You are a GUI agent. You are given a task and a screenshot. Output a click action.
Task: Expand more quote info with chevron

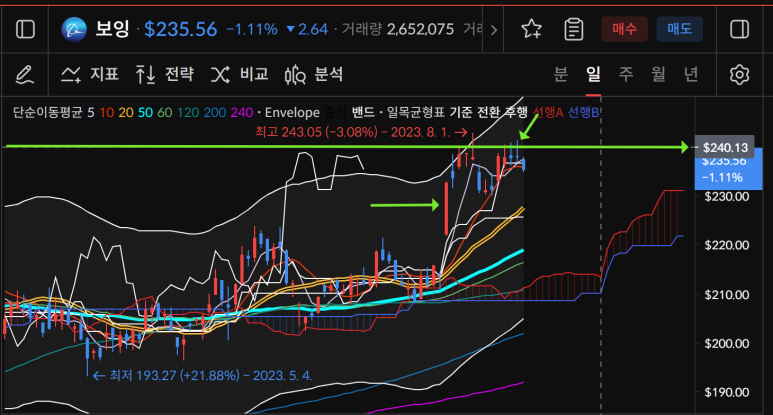coord(493,30)
